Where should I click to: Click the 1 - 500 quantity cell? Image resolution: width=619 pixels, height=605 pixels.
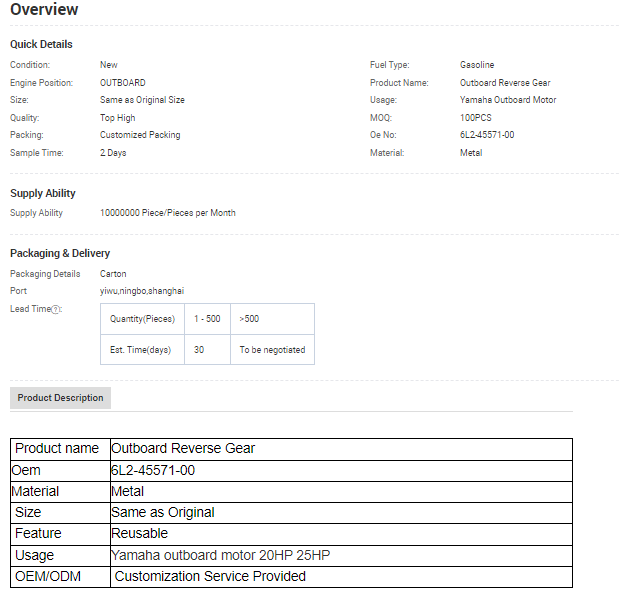tap(207, 319)
